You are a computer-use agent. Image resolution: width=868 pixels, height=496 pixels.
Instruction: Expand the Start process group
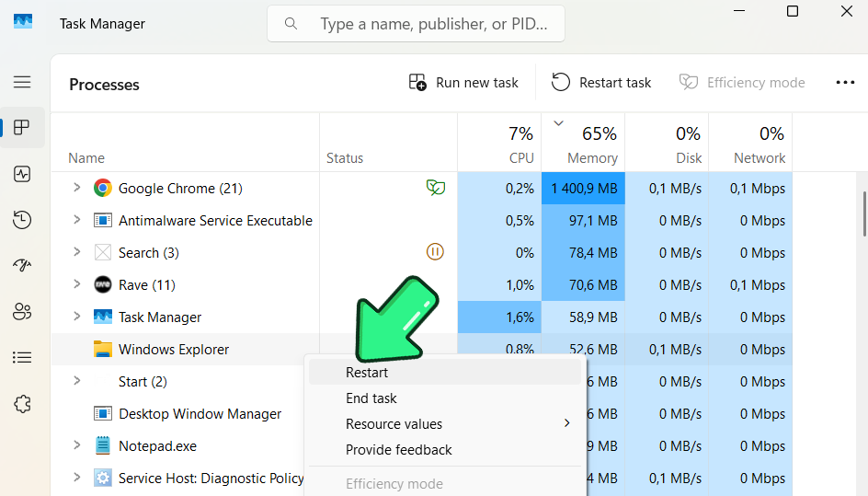point(77,381)
